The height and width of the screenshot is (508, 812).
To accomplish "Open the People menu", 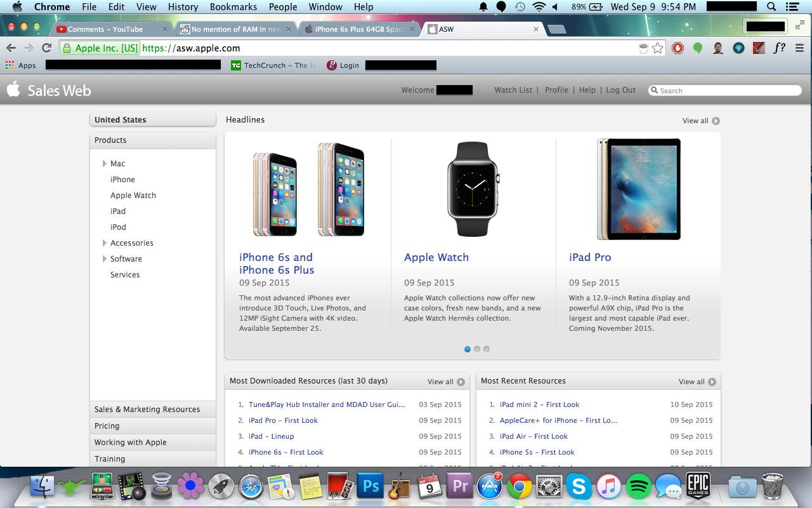I will click(283, 6).
